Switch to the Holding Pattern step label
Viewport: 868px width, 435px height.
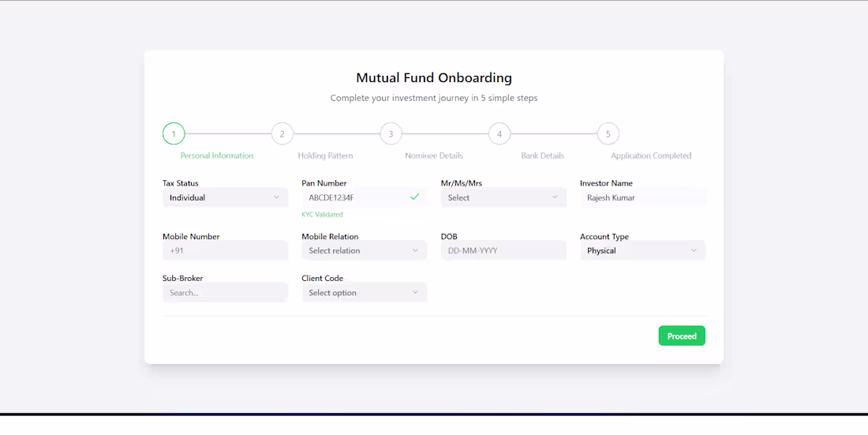click(x=325, y=156)
